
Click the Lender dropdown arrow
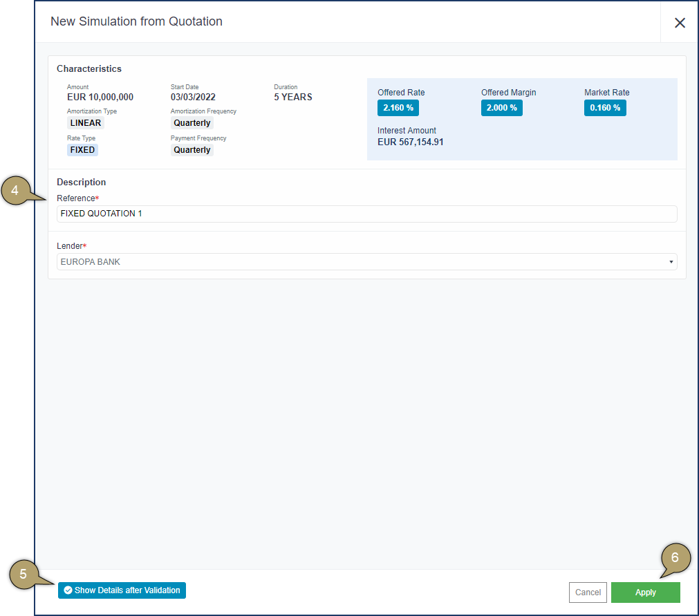671,262
